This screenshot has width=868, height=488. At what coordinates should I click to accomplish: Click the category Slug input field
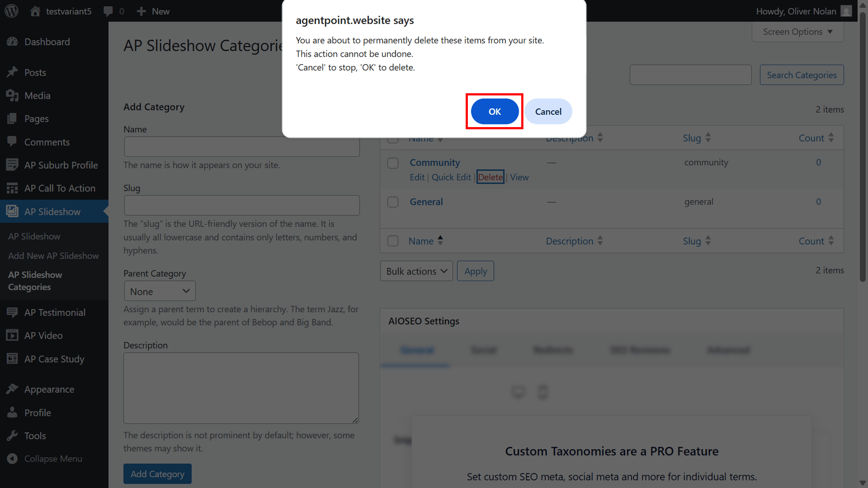tap(242, 205)
